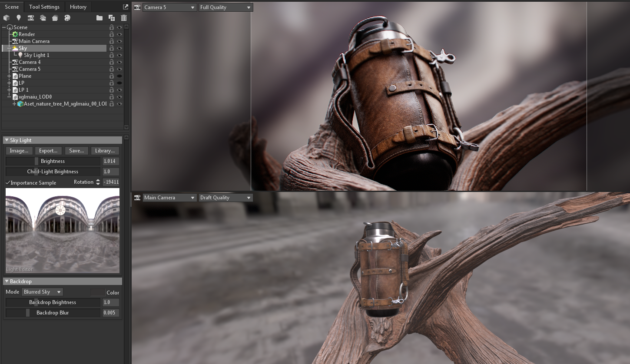Pop out the scene panel window
Image resolution: width=630 pixels, height=364 pixels.
(x=126, y=7)
